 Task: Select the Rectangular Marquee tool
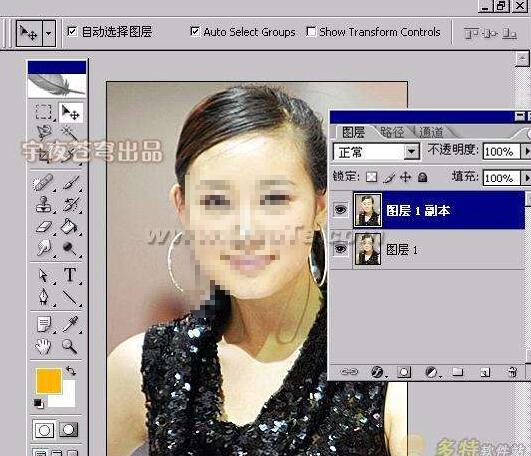[43, 112]
